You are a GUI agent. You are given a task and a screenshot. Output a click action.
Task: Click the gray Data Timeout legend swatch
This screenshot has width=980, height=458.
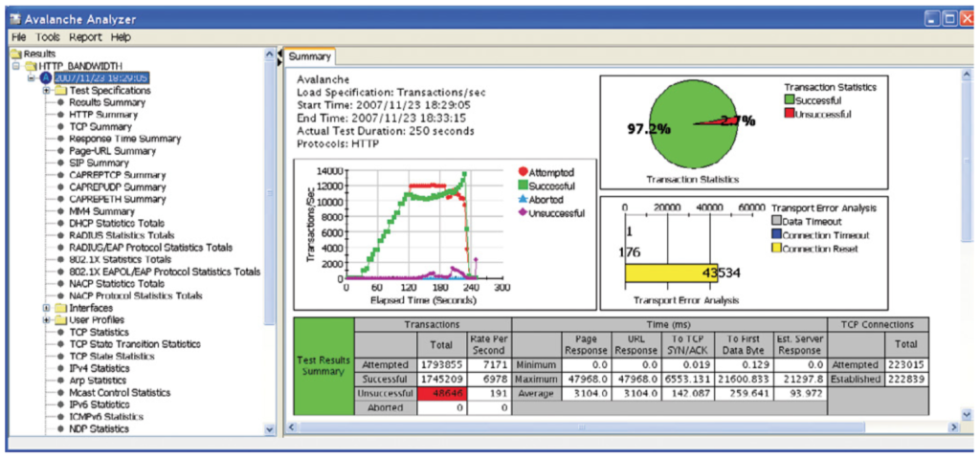click(777, 221)
